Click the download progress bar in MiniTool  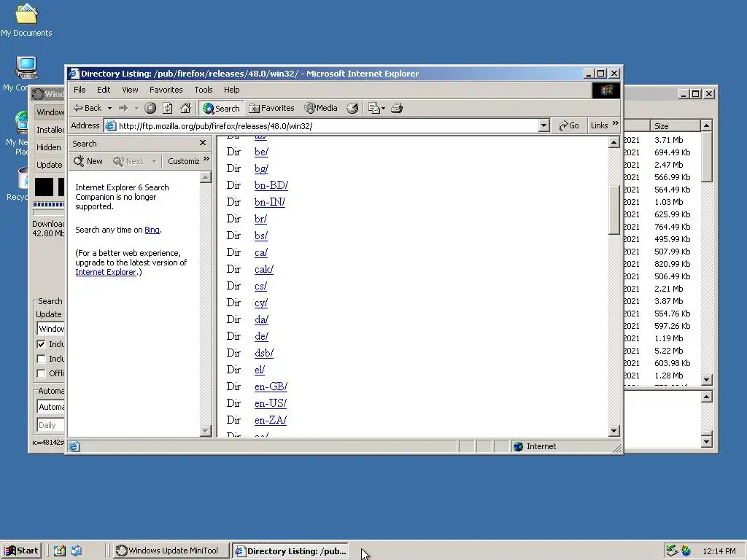(x=49, y=205)
